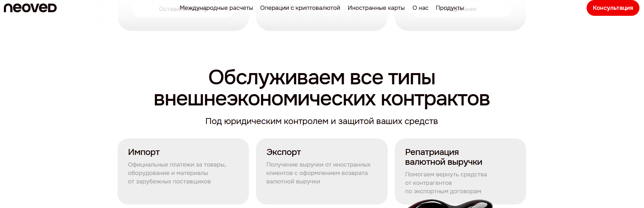Open Операции с криптовалютой menu item
644x208 pixels.
click(300, 8)
